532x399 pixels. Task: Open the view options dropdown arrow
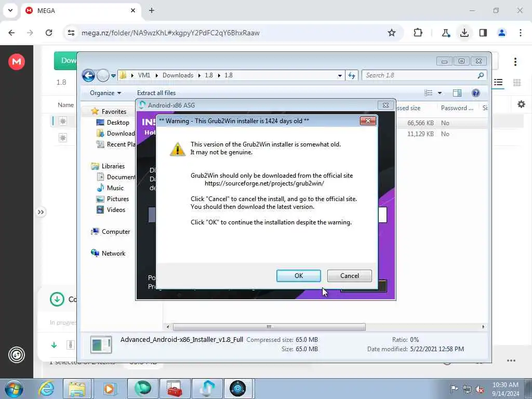[440, 93]
